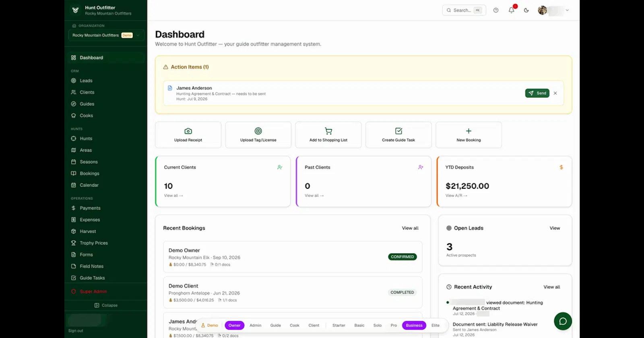
Task: Click the Upload Receipt camera card
Action: (188, 135)
